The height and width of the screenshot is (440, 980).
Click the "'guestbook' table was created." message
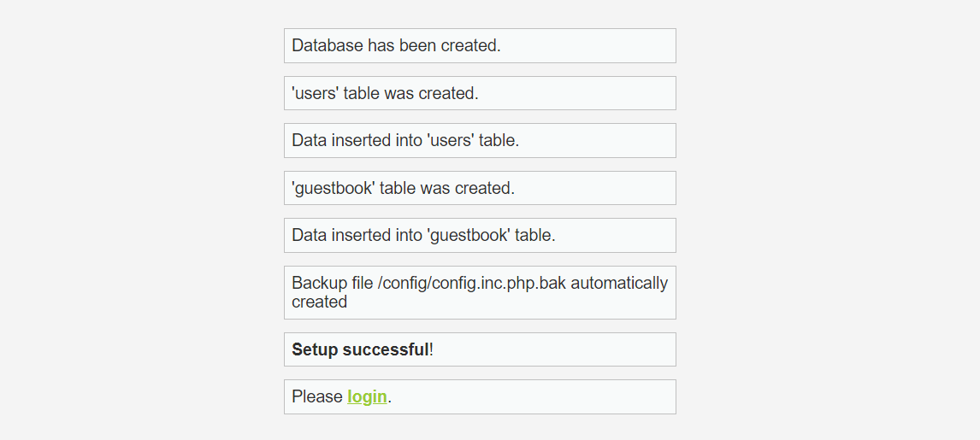click(x=403, y=188)
